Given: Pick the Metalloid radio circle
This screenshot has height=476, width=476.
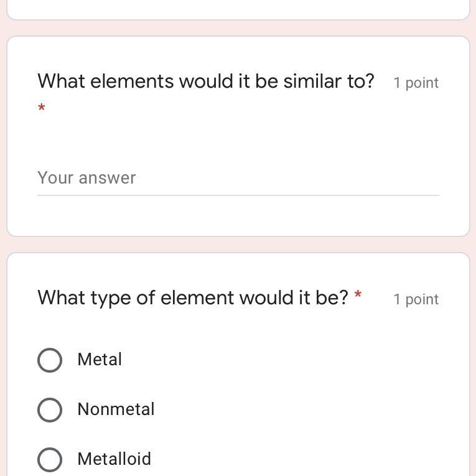Looking at the screenshot, I should [50, 459].
